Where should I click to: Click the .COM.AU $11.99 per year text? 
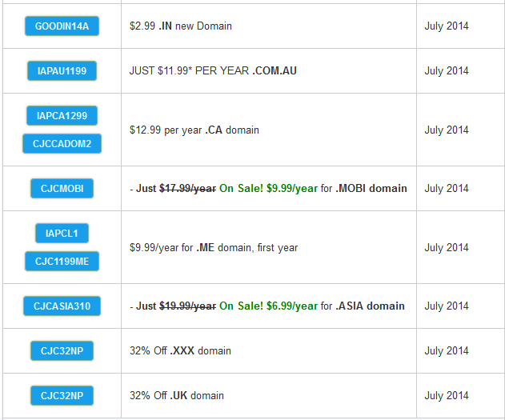[x=213, y=71]
